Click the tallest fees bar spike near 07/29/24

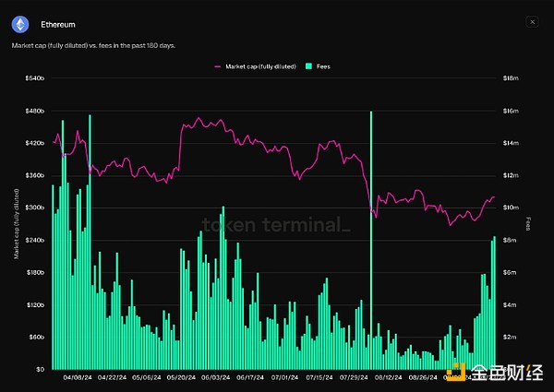(371, 231)
